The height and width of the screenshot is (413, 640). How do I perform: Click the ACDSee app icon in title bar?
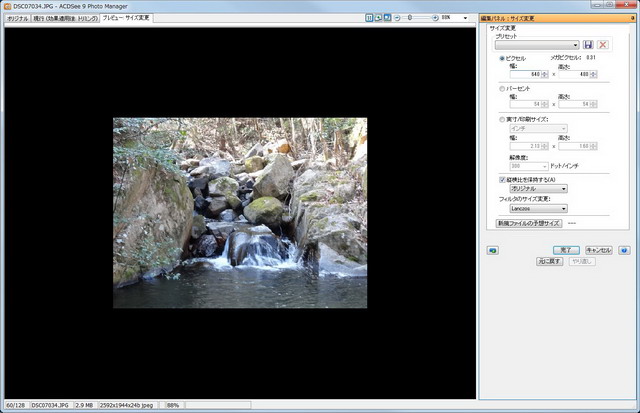click(7, 6)
